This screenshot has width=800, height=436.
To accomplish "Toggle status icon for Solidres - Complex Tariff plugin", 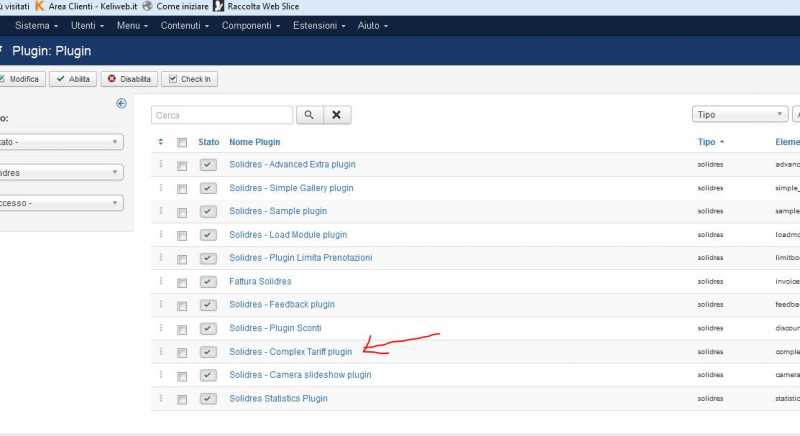I will point(208,352).
